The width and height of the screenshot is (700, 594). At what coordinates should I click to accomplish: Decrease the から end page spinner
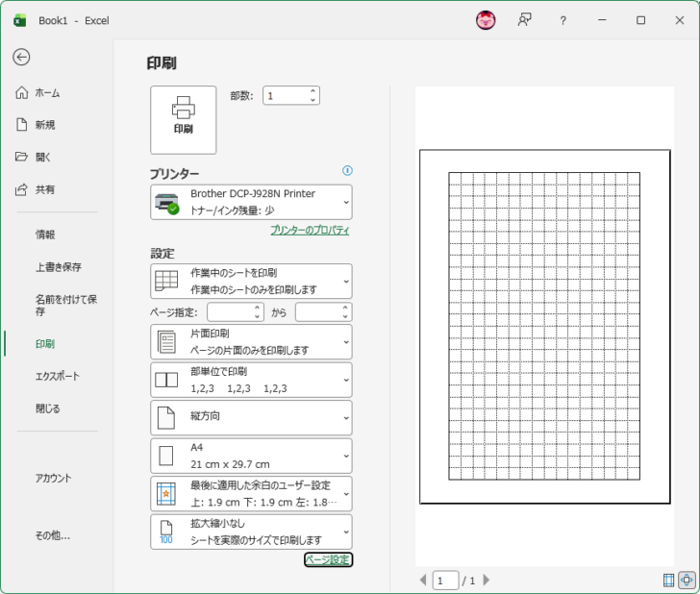344,316
